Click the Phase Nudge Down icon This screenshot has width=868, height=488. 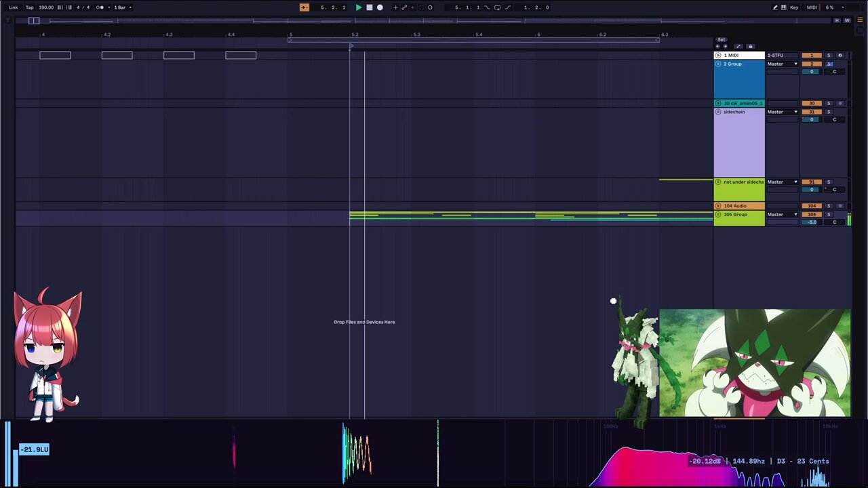(x=60, y=7)
